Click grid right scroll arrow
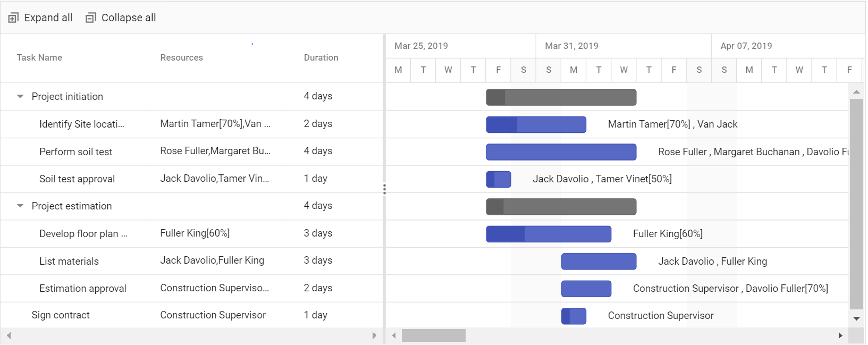The height and width of the screenshot is (345, 868). pos(374,335)
